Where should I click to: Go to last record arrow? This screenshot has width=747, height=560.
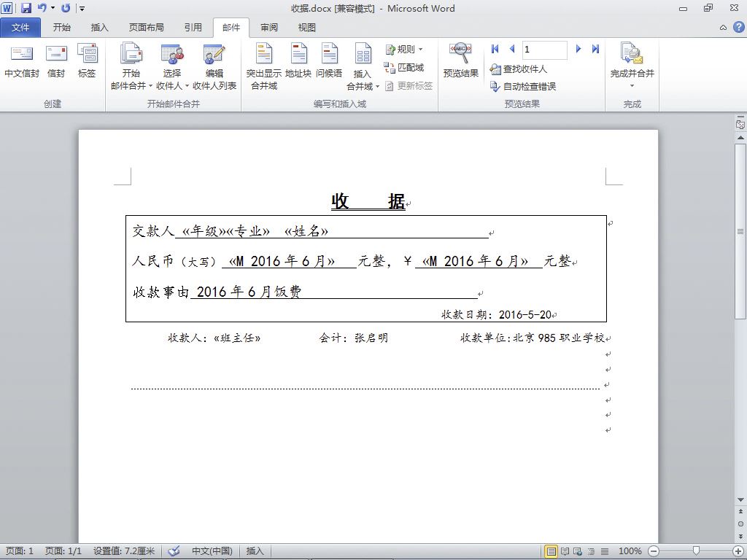(x=595, y=49)
